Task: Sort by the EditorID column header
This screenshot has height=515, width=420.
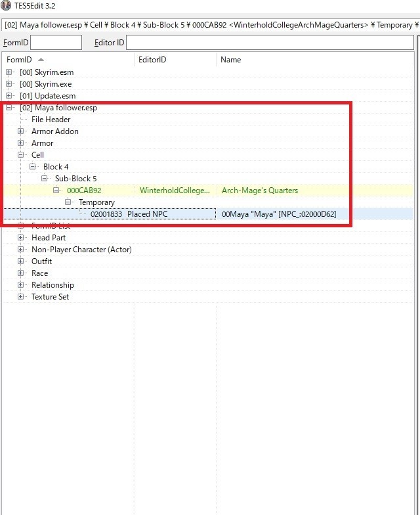Action: [175, 59]
